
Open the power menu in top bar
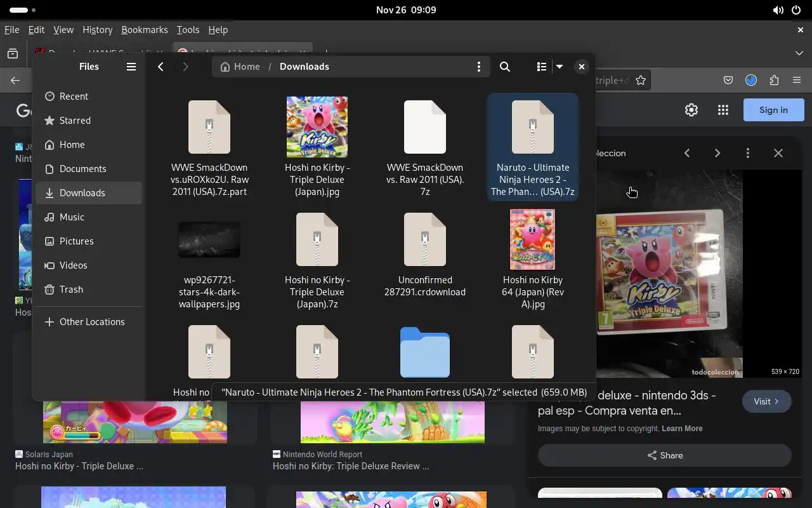pyautogui.click(x=796, y=10)
